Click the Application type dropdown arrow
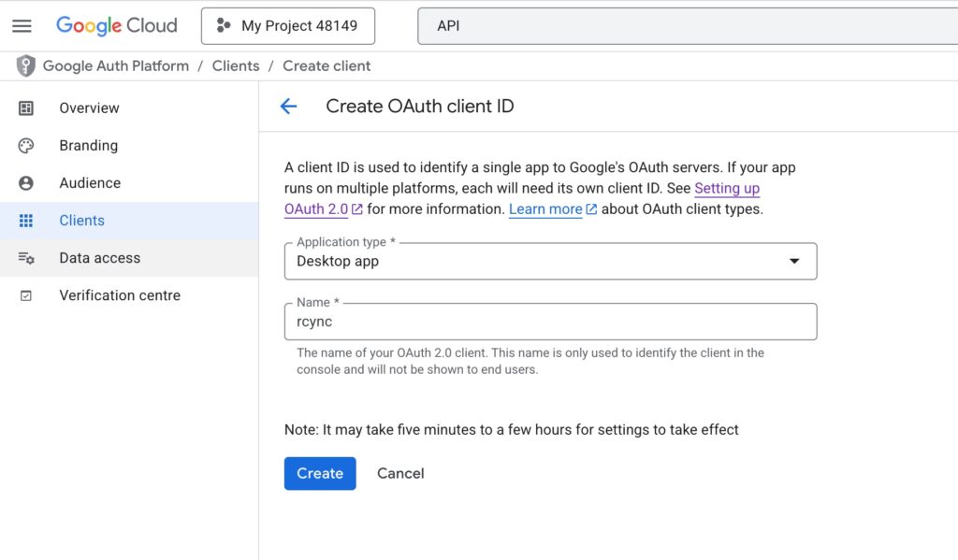 click(x=794, y=262)
